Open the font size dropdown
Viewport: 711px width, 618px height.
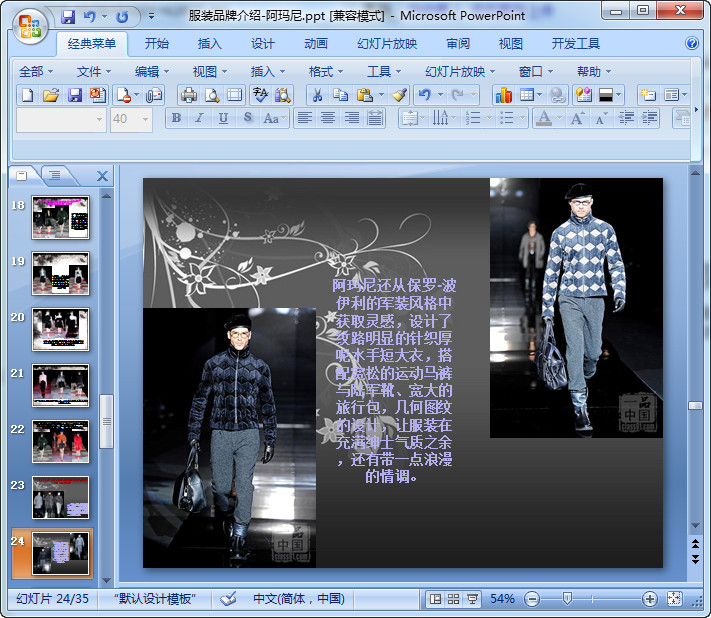point(144,118)
